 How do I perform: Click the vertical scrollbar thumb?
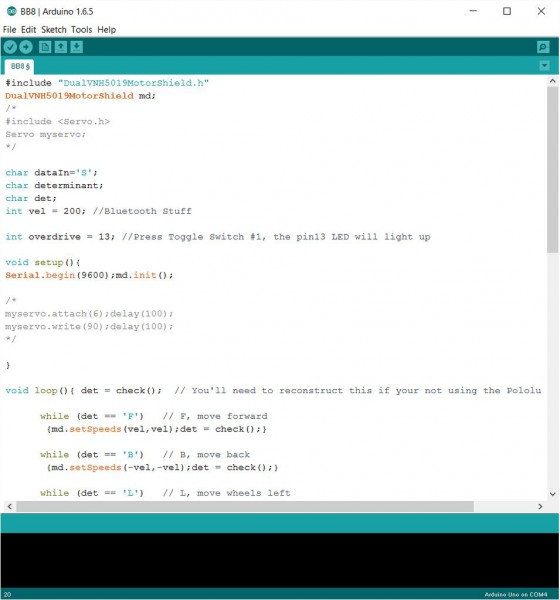pos(552,170)
